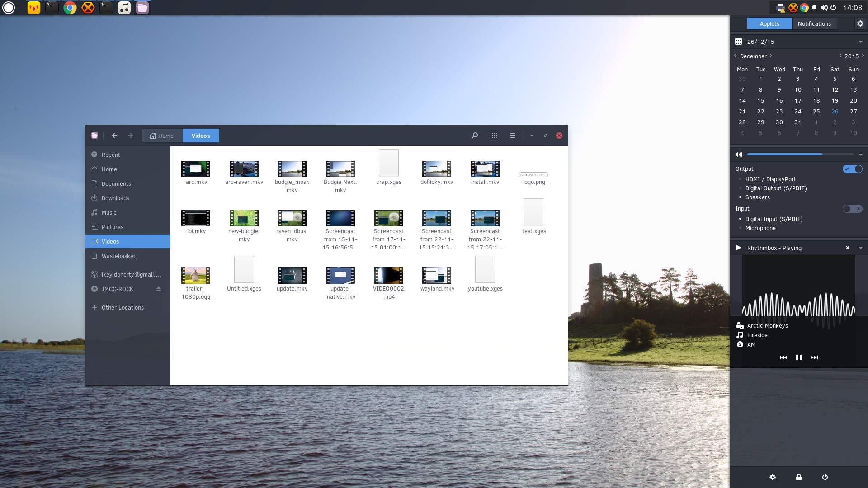Eject the JMCC-ROCK drive
Viewport: 868px width, 488px height.
coord(159,289)
